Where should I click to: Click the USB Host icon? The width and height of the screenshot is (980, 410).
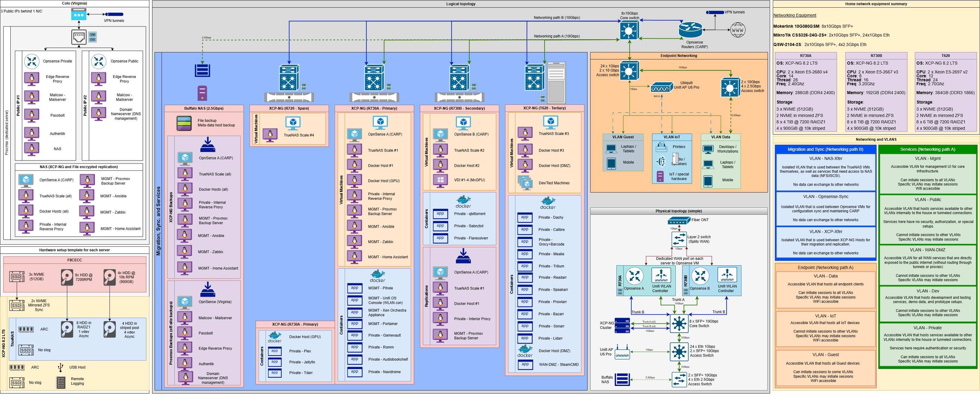pyautogui.click(x=60, y=367)
